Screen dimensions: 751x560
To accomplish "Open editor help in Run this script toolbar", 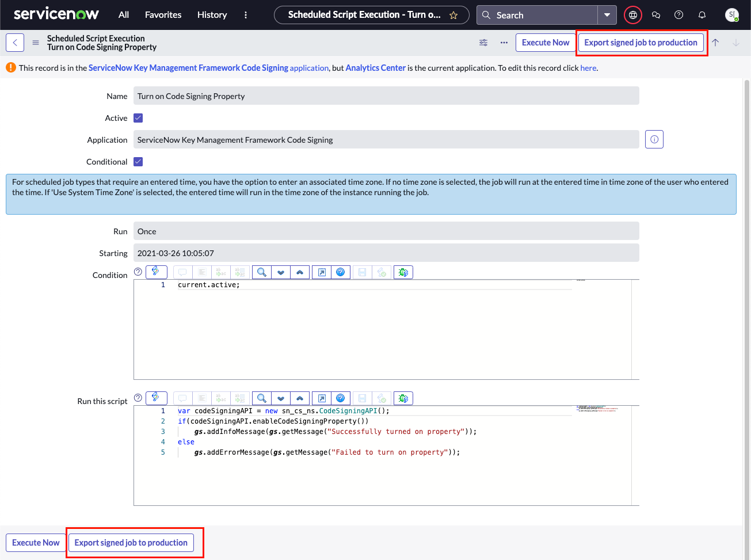I will coord(341,398).
